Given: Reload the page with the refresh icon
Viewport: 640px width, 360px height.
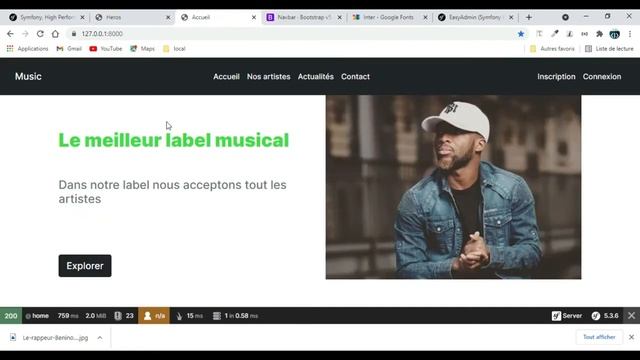Looking at the screenshot, I should point(40,34).
